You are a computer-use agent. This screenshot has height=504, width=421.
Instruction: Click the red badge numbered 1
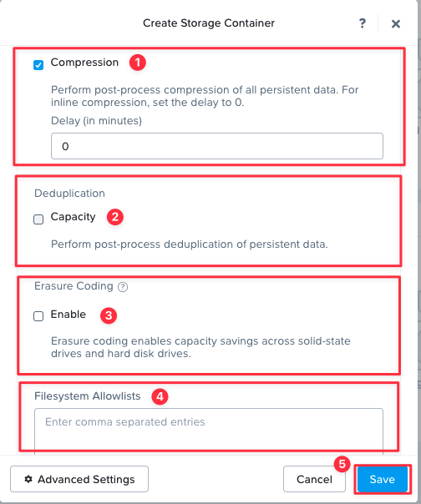coord(138,63)
